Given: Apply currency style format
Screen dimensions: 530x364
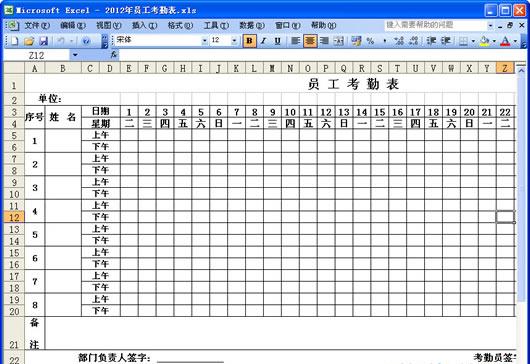Looking at the screenshot, I should click(356, 41).
